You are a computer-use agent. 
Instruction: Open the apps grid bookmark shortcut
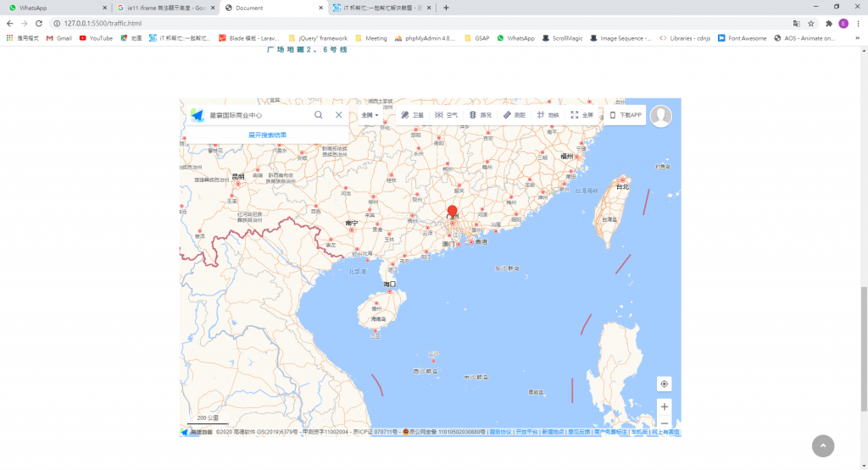[x=22, y=38]
